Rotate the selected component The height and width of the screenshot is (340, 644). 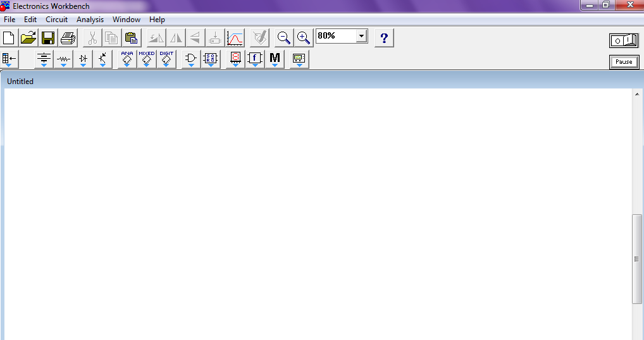pos(156,38)
